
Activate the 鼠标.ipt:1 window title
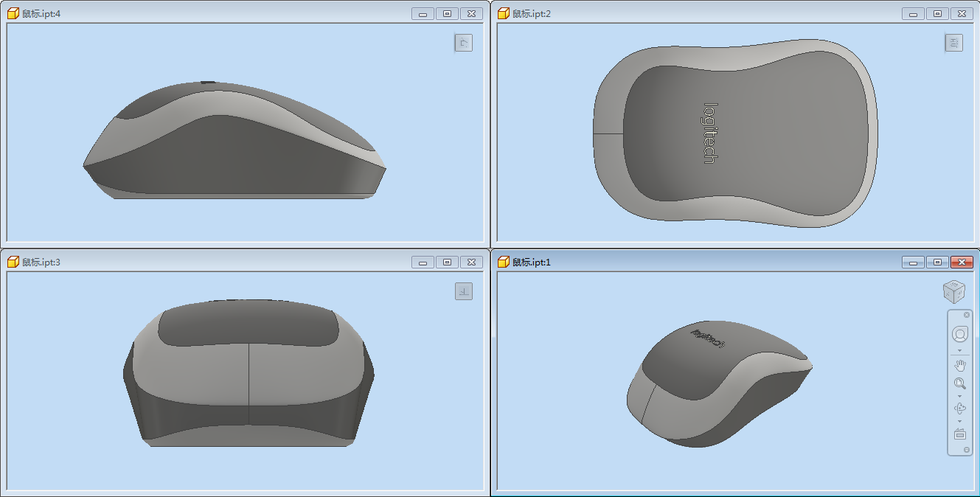click(x=532, y=262)
